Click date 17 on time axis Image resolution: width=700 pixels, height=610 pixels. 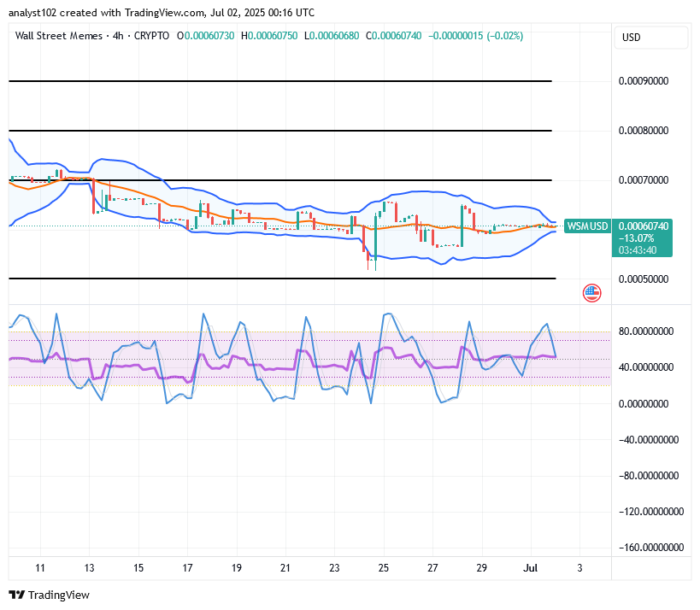pos(187,567)
